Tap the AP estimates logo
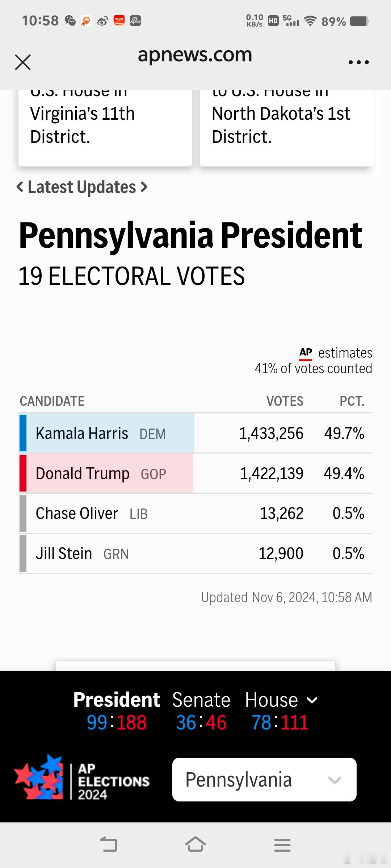This screenshot has width=391, height=868. [306, 353]
